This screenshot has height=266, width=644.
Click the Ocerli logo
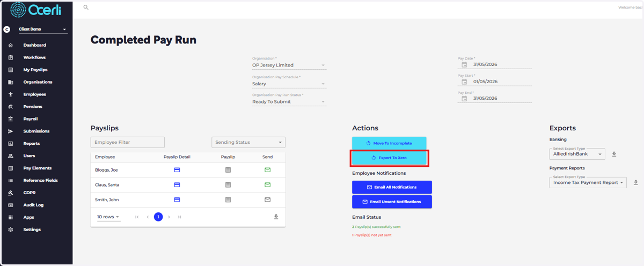[x=36, y=10]
